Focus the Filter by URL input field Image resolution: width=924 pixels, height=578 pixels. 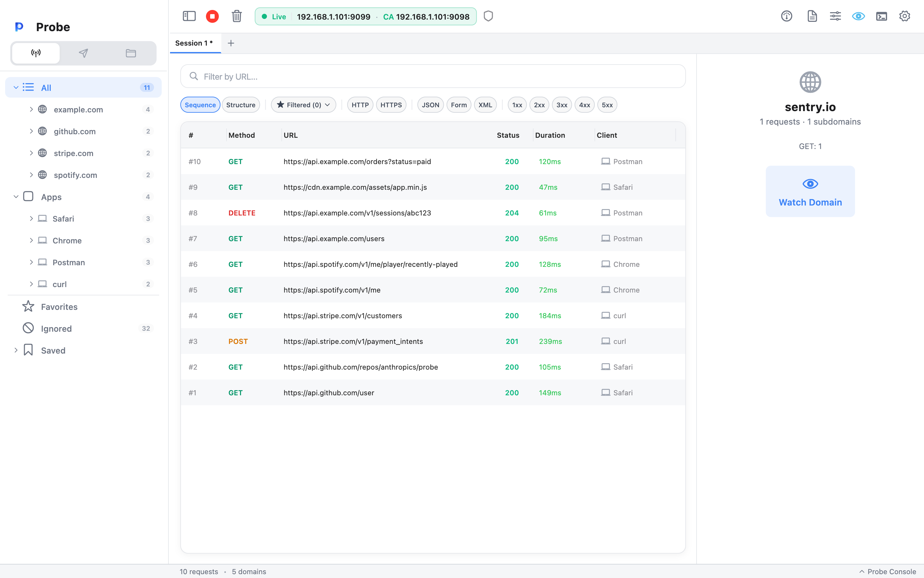(433, 76)
